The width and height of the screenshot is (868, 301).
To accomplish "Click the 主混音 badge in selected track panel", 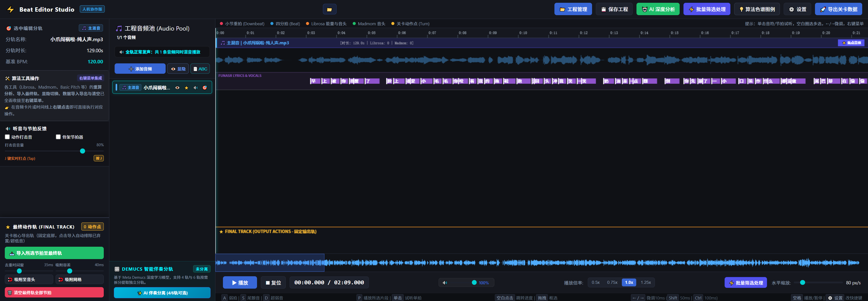I will click(x=91, y=28).
